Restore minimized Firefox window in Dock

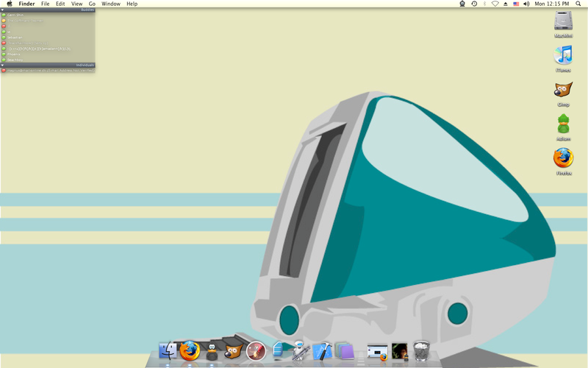pos(377,353)
